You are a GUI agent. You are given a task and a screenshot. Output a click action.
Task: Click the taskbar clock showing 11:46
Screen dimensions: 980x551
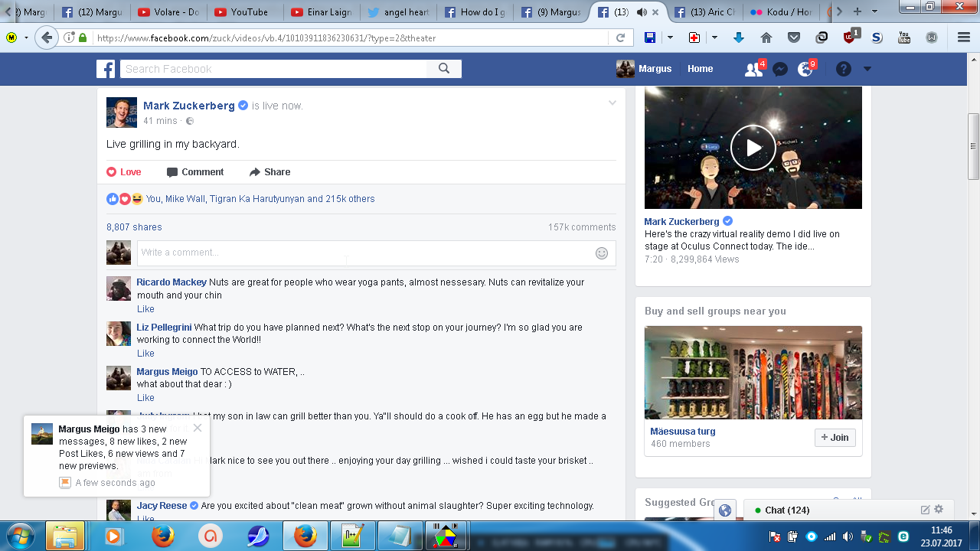941,530
